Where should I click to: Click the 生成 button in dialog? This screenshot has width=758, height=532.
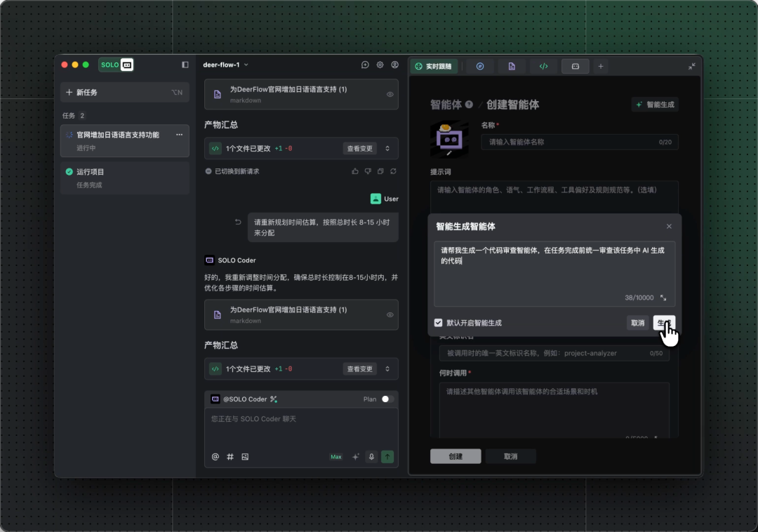click(x=663, y=323)
